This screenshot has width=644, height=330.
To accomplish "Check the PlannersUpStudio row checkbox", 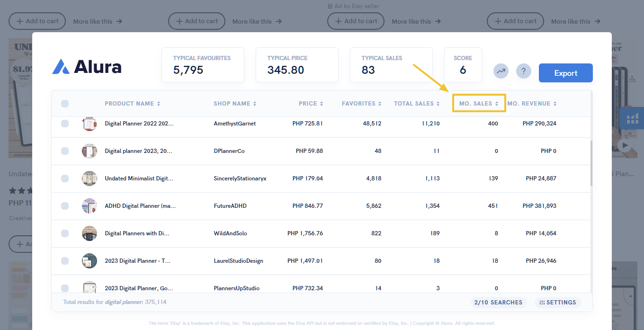I will (65, 288).
